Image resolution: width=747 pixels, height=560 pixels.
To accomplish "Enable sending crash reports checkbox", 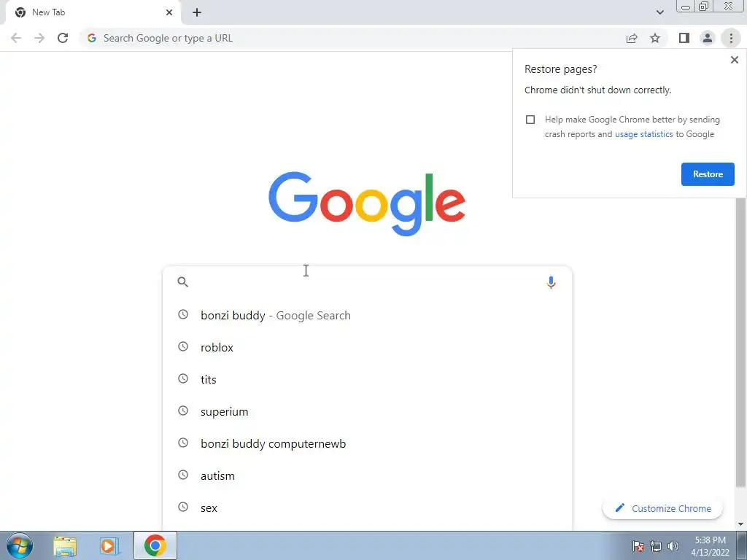I will pyautogui.click(x=530, y=120).
